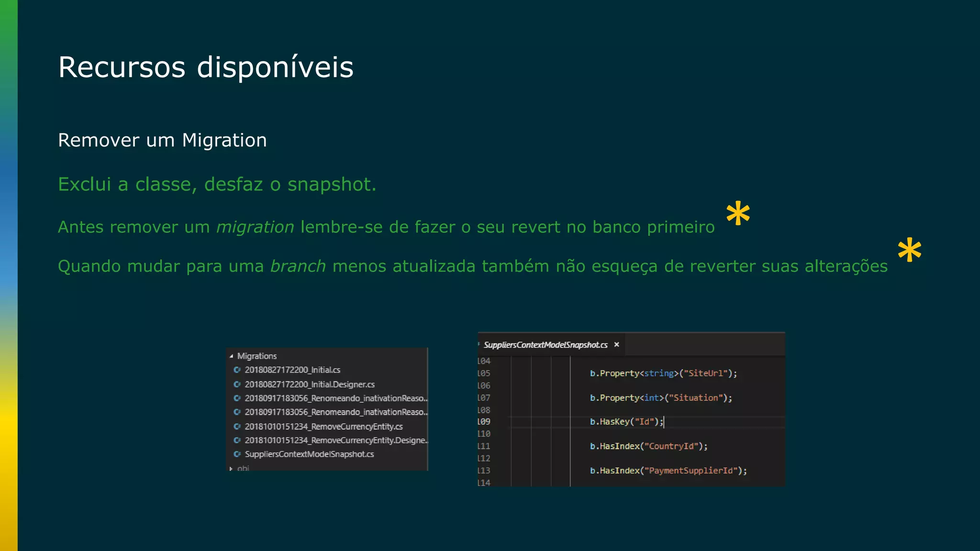Select 20181010151234_RemoveCurrencyEntity.Designer file
Image resolution: width=980 pixels, height=551 pixels.
[335, 440]
